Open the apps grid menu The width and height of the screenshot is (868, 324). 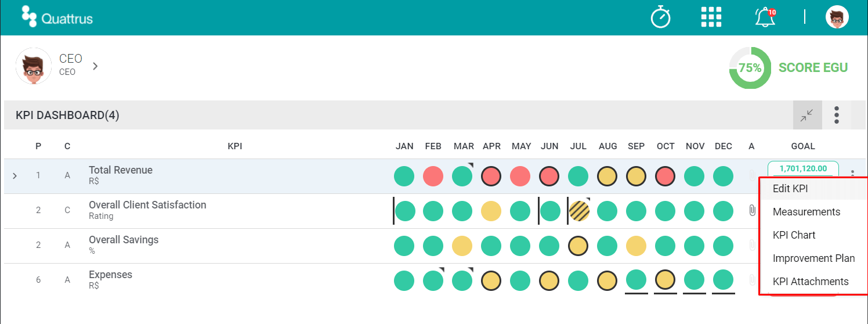711,17
